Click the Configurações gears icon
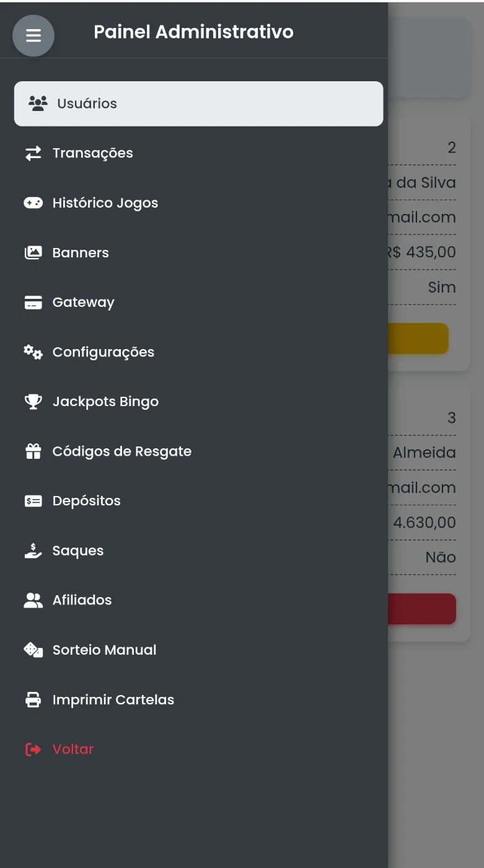Viewport: 484px width, 868px height. click(33, 352)
